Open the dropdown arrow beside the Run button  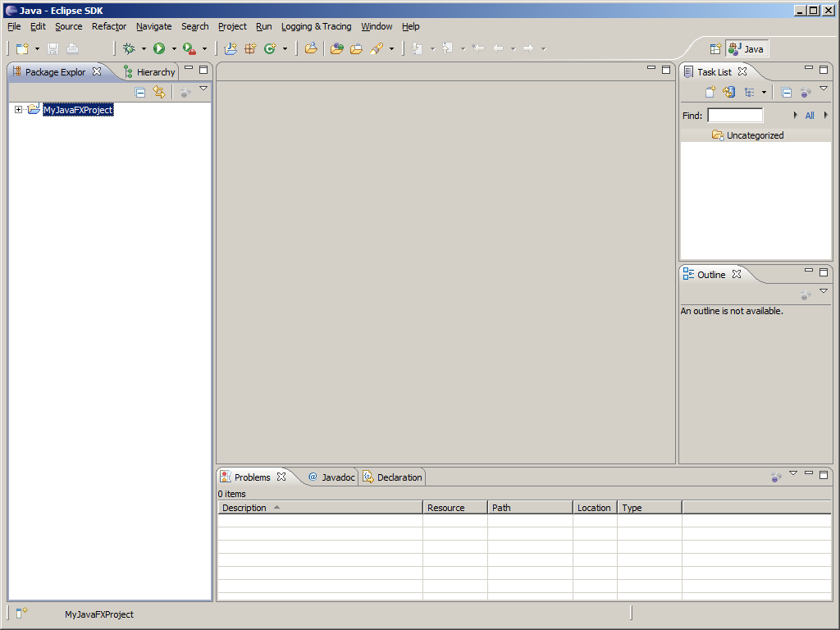(174, 49)
